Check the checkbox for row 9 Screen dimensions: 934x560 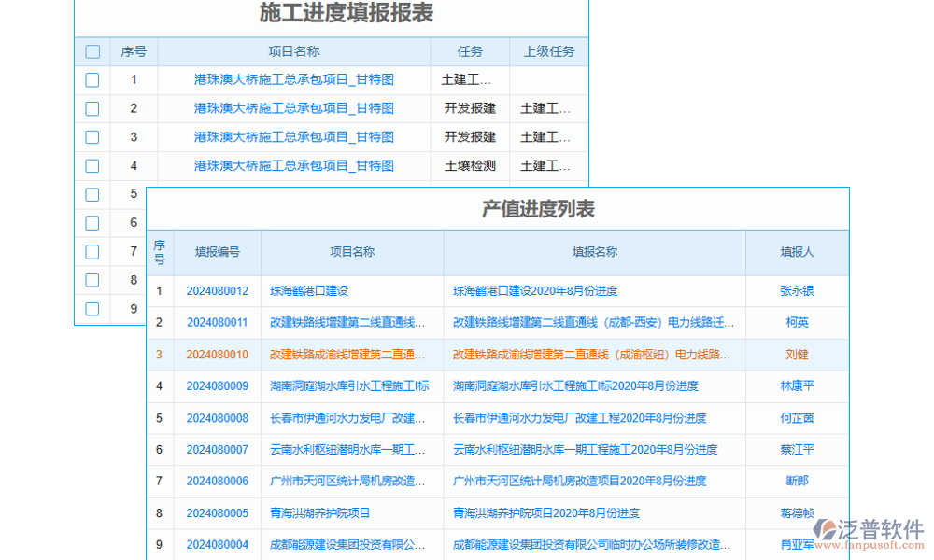(x=92, y=309)
